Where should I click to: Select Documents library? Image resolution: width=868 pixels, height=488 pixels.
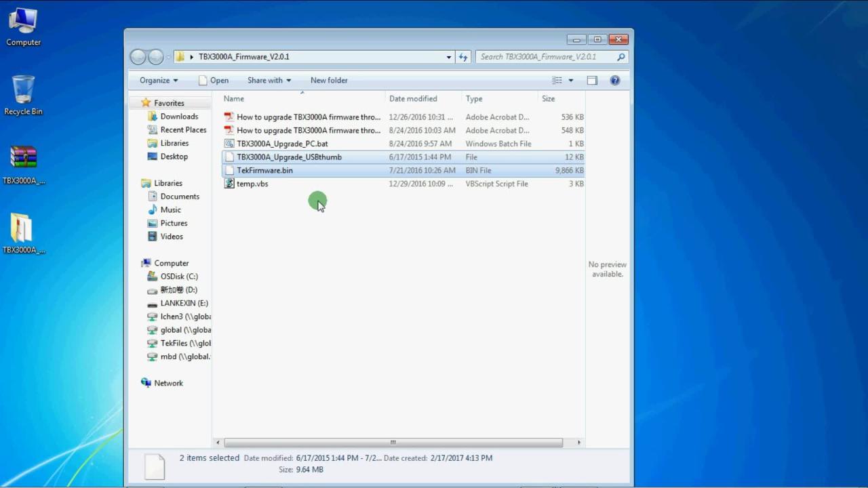pyautogui.click(x=180, y=197)
